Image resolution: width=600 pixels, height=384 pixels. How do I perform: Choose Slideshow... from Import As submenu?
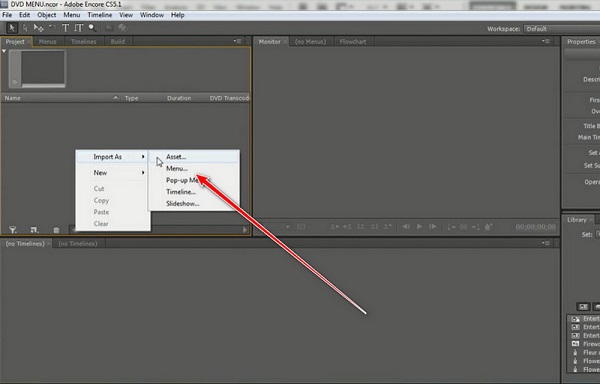194,204
